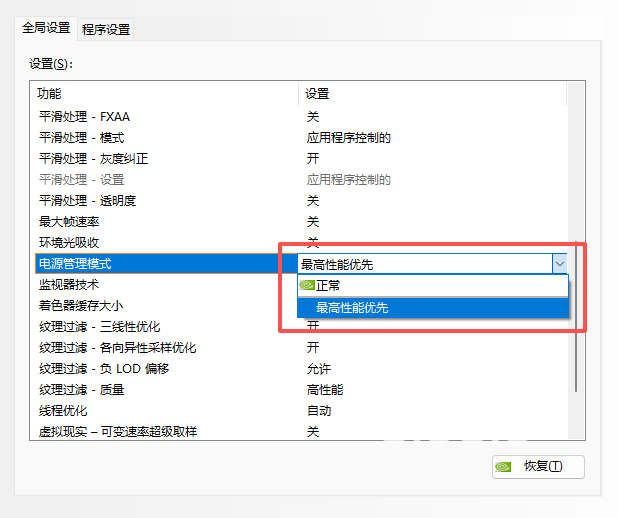618x518 pixels.
Task: Switch to the 全局设置 tab
Action: [x=46, y=28]
